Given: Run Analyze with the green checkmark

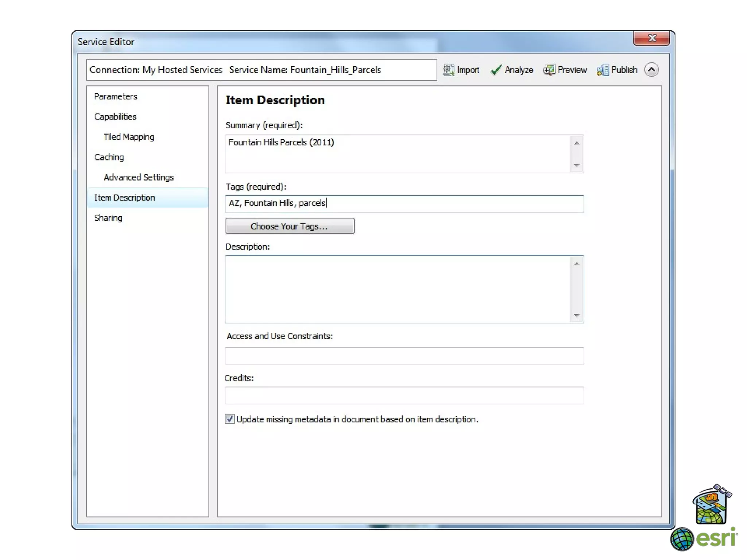Looking at the screenshot, I should click(496, 70).
